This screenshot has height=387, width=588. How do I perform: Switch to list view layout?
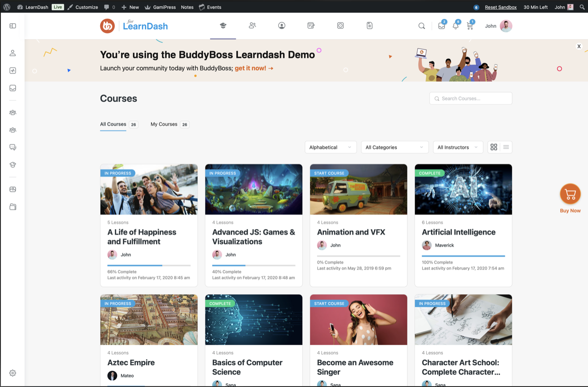(x=506, y=147)
